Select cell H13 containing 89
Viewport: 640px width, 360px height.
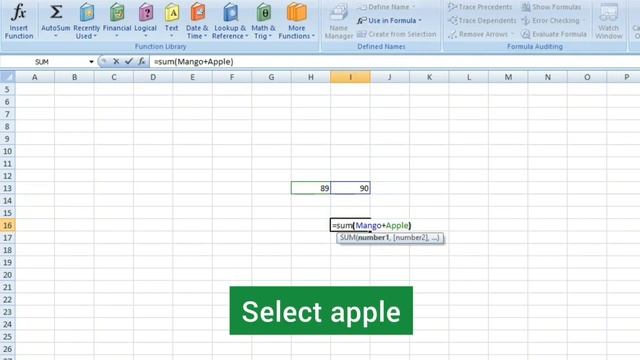pyautogui.click(x=311, y=188)
